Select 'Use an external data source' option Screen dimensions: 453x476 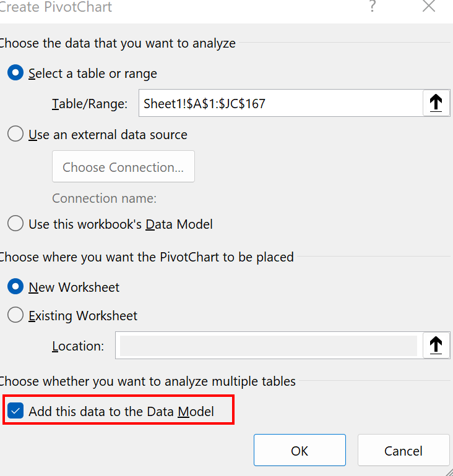(15, 134)
